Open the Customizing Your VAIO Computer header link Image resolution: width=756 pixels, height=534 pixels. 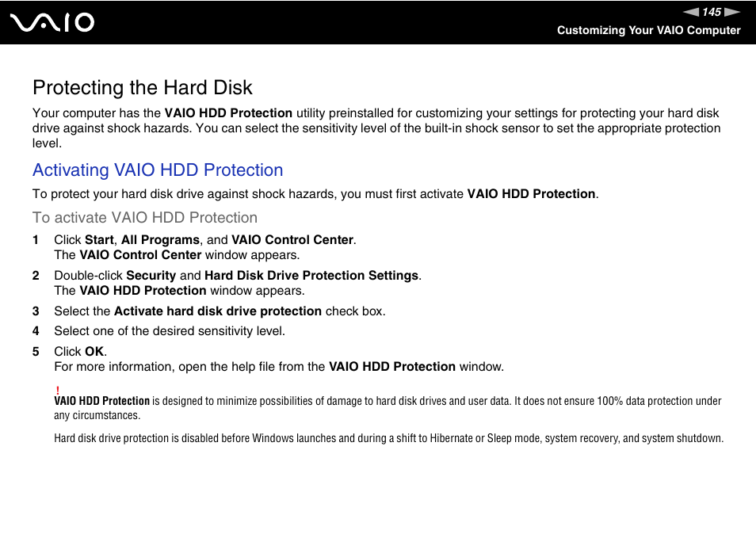[648, 30]
